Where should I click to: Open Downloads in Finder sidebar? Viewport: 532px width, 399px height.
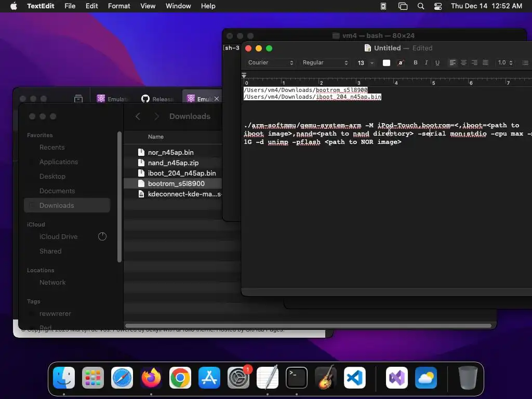coord(67,205)
